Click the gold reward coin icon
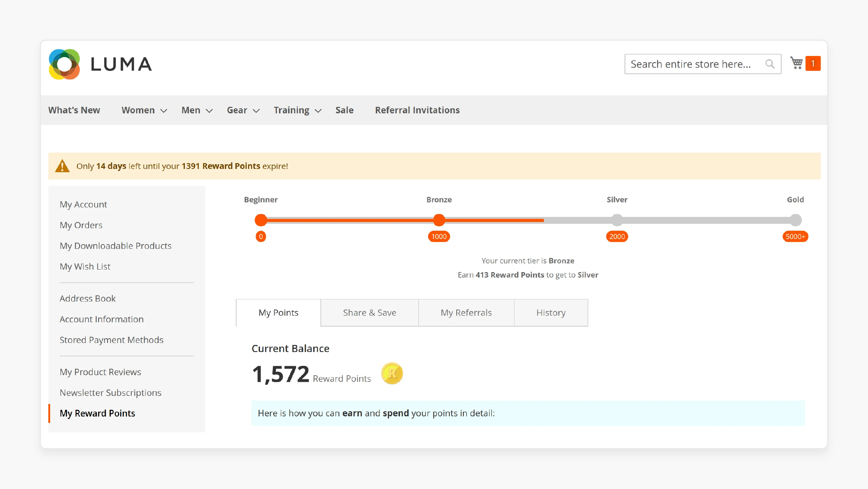 point(392,373)
